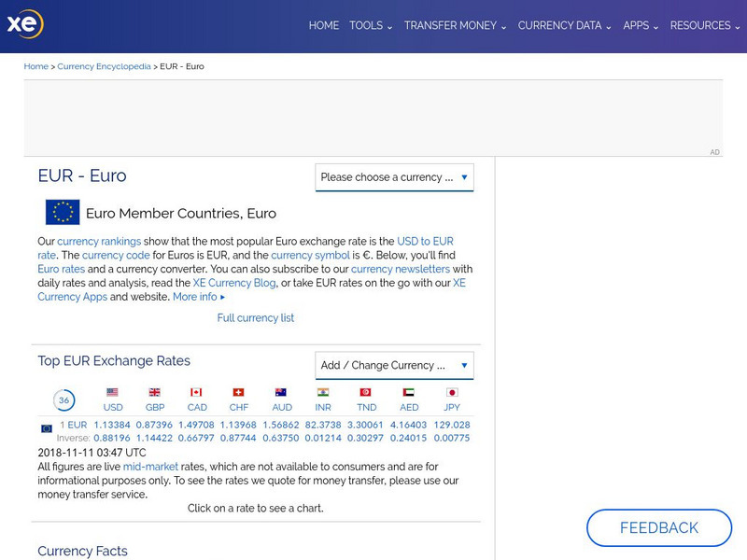Click the EUR link in the 1 EUR row

pos(78,425)
